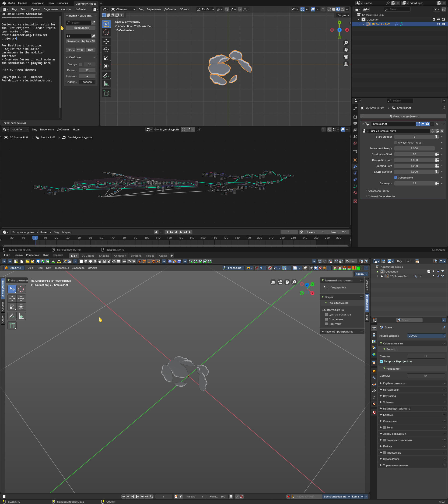
Task: Click Опции button in top viewport
Action: tap(343, 15)
